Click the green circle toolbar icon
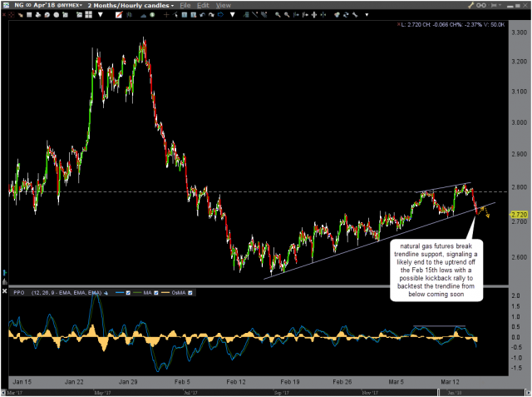 152,15
